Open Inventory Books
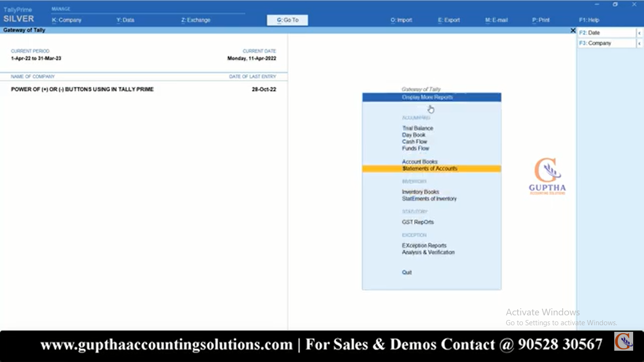Image resolution: width=644 pixels, height=362 pixels. coord(421,192)
